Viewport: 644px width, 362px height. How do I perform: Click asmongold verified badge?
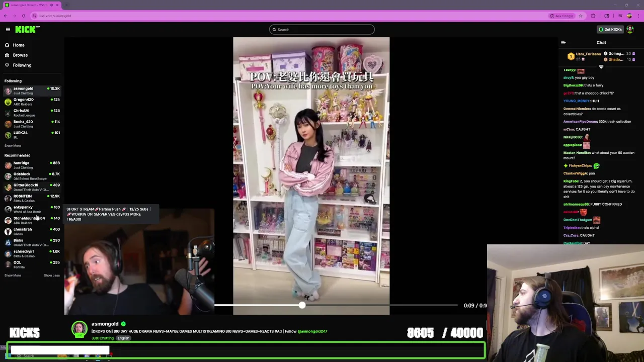123,324
